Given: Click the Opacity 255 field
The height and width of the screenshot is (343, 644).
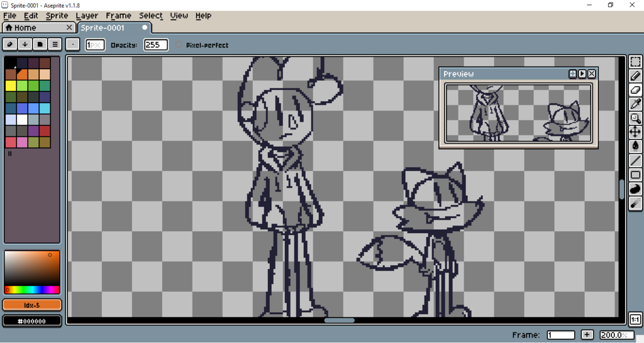Looking at the screenshot, I should (156, 45).
